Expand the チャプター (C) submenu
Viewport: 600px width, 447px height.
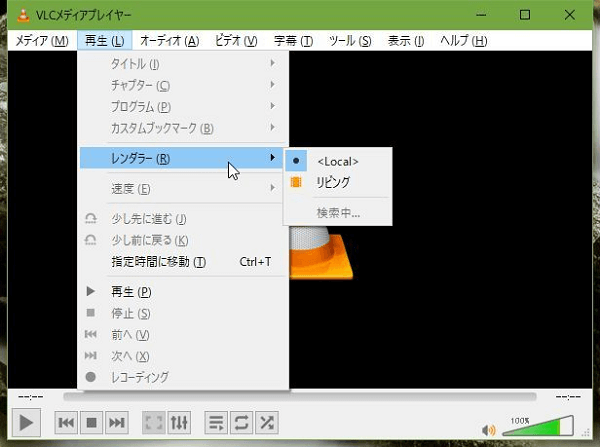183,85
